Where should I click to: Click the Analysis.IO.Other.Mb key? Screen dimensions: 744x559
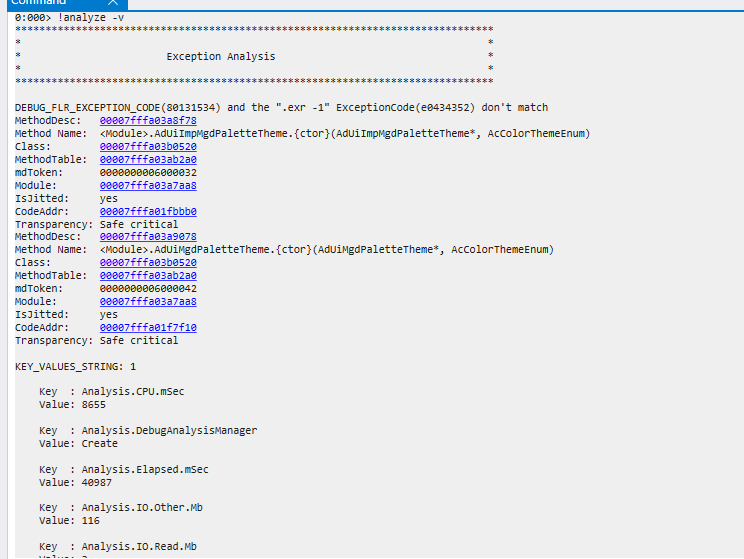click(x=142, y=508)
